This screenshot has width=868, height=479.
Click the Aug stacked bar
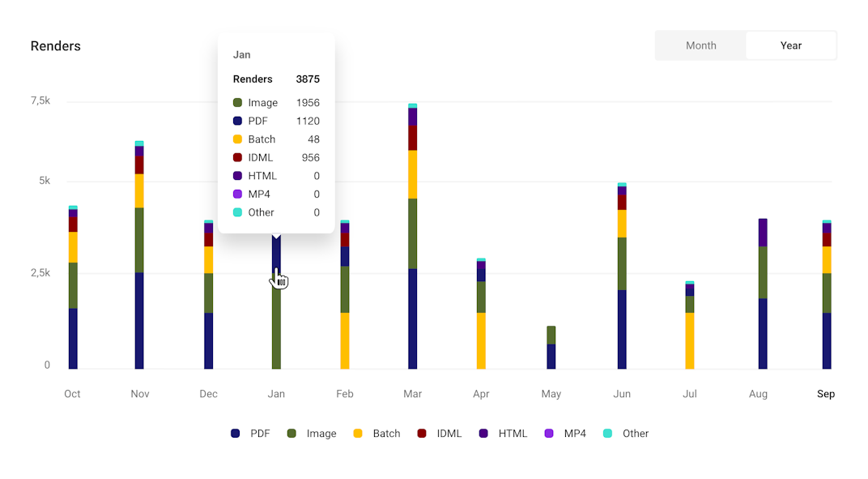(x=763, y=294)
